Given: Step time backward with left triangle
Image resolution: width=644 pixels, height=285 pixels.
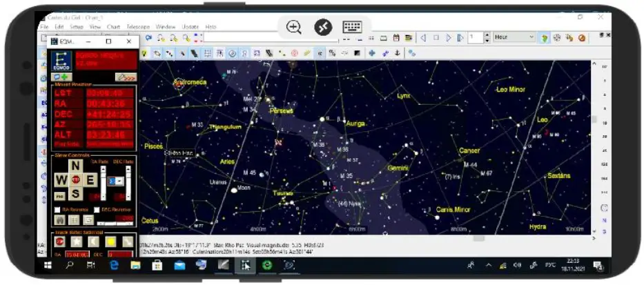Looking at the screenshot, I should pos(423,38).
